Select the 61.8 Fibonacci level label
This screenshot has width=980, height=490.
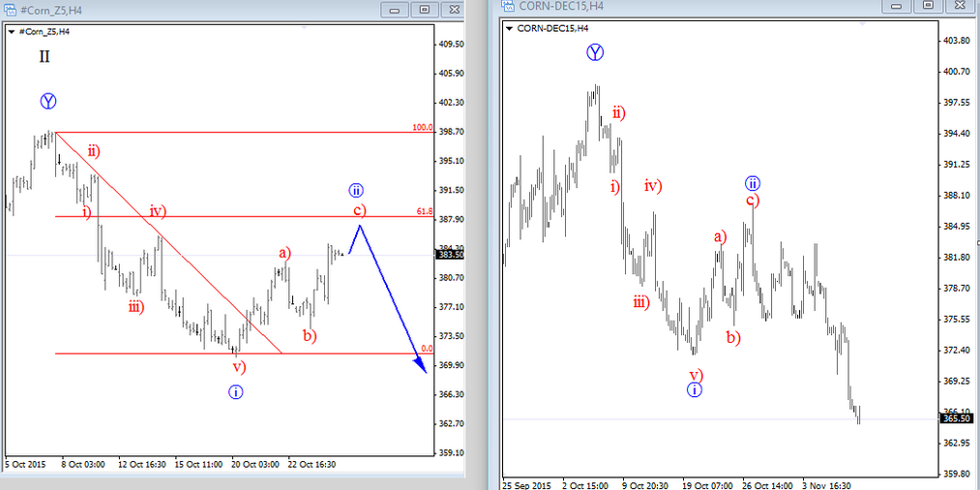pos(424,210)
